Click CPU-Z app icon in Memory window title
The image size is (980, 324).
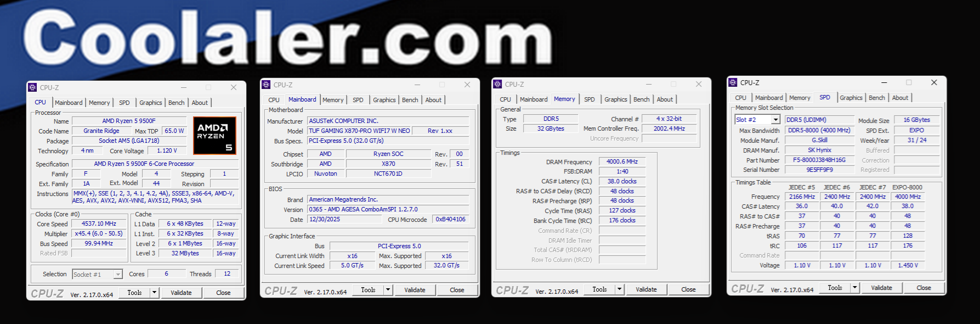point(498,84)
